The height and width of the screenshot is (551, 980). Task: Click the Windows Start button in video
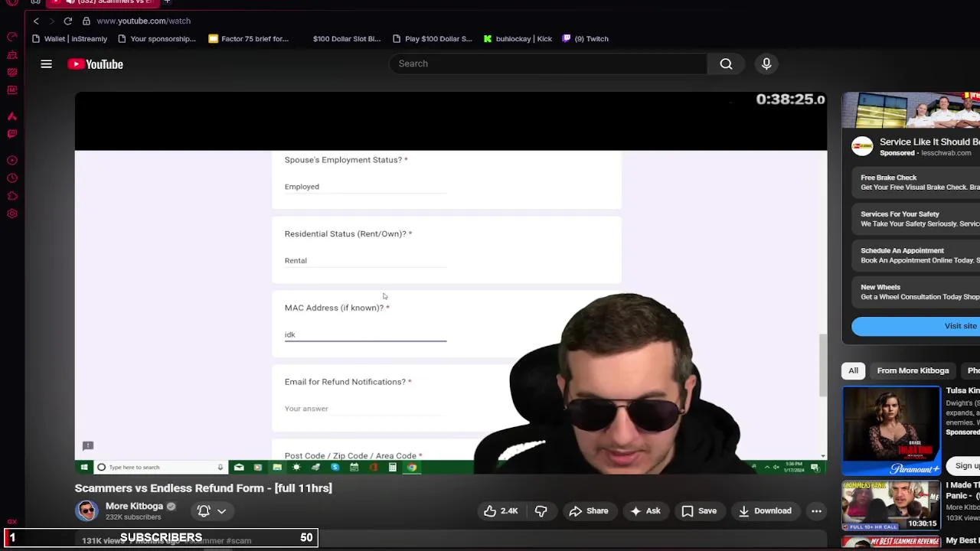coord(83,467)
